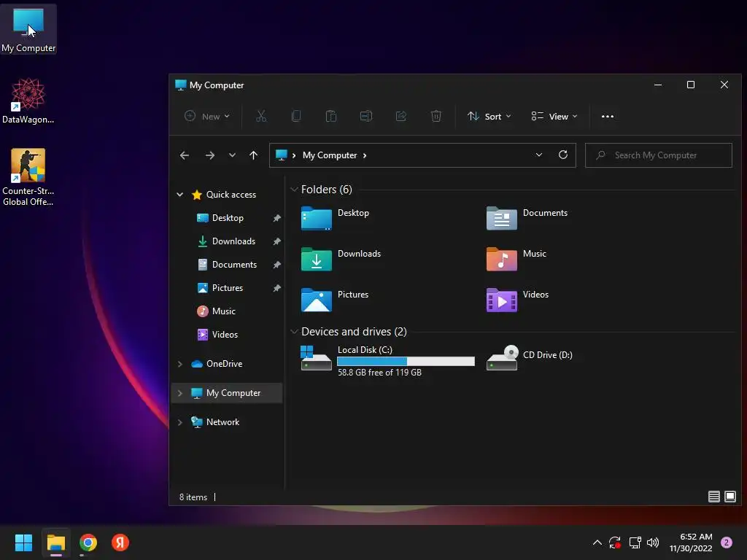Select Videos under Quick access
The image size is (747, 560).
pos(225,334)
